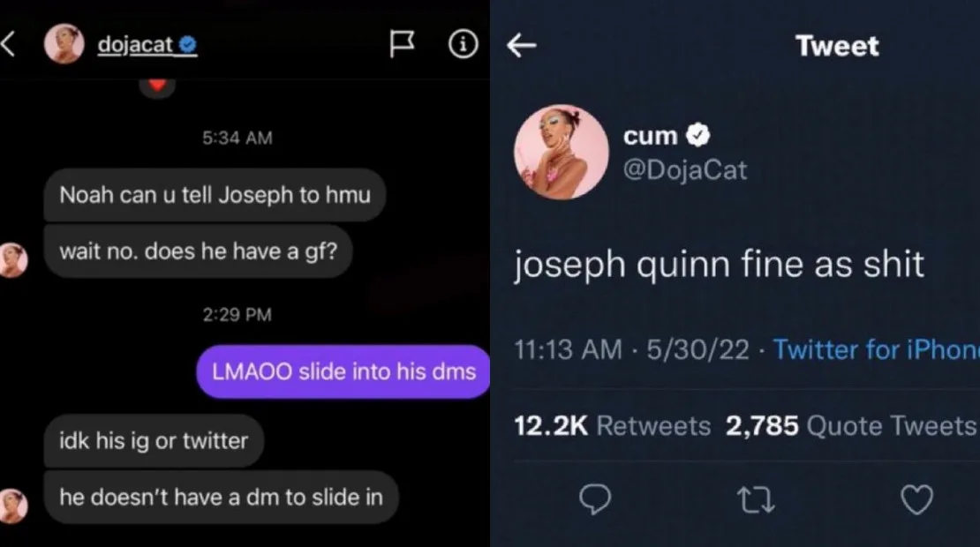Tap the back arrow on Tweet screen

pyautogui.click(x=522, y=46)
